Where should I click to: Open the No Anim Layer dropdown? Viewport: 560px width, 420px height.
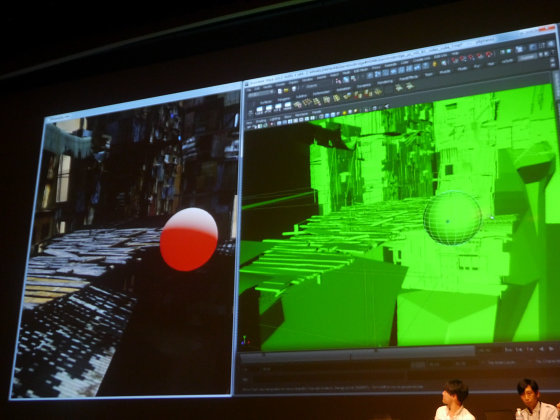(x=501, y=362)
